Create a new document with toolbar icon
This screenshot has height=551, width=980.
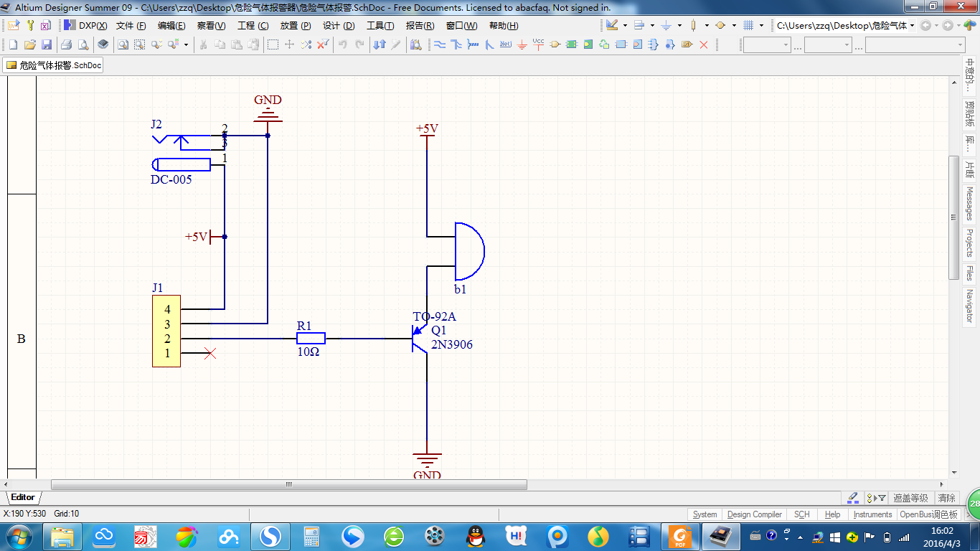13,44
